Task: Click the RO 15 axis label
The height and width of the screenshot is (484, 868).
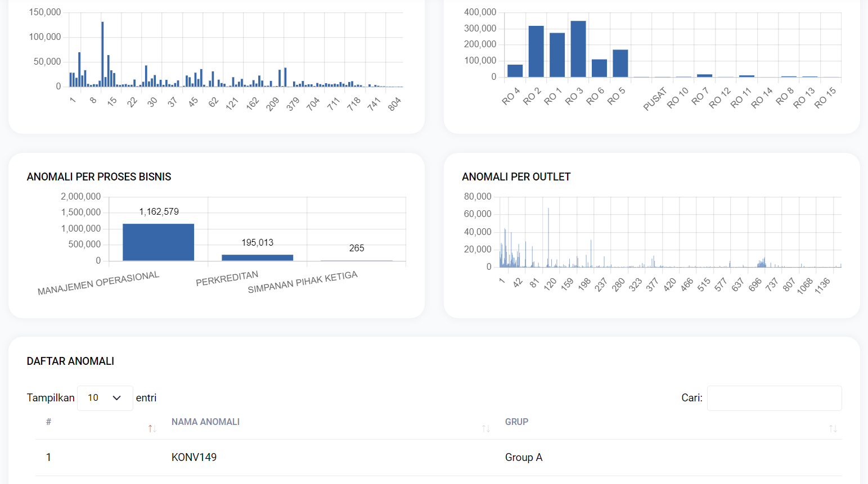Action: pos(825,97)
